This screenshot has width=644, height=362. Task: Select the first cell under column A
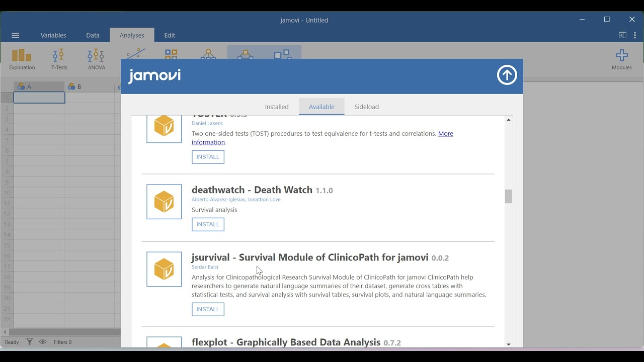[x=39, y=98]
